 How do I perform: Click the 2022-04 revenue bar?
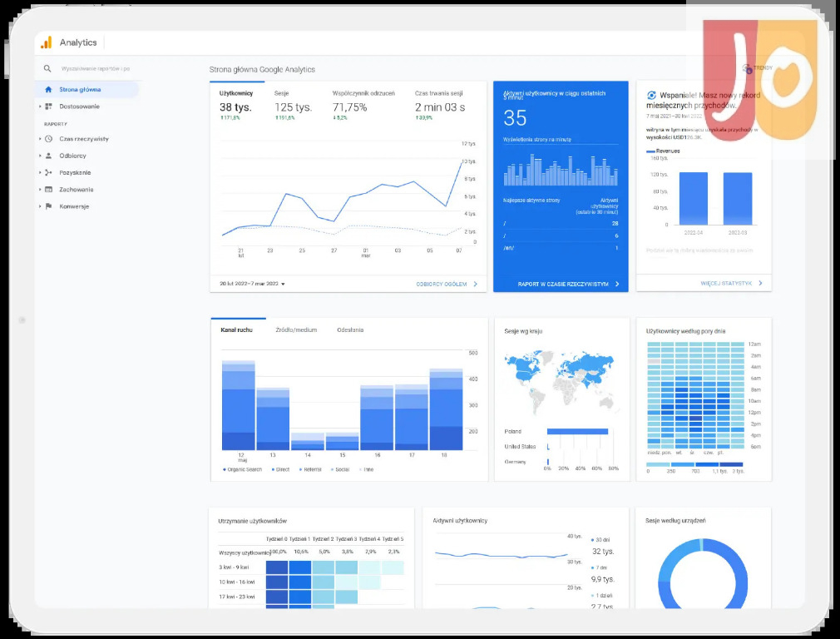tap(694, 198)
